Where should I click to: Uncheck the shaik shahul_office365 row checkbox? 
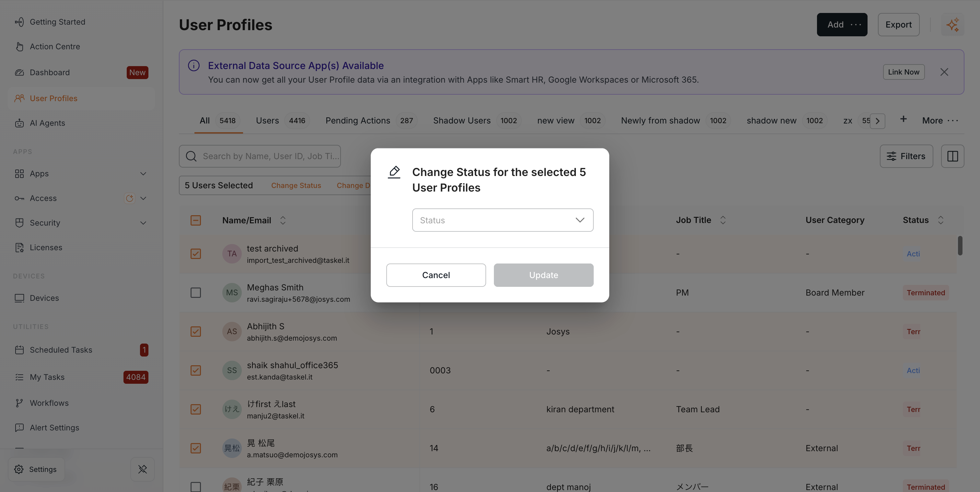click(x=195, y=370)
